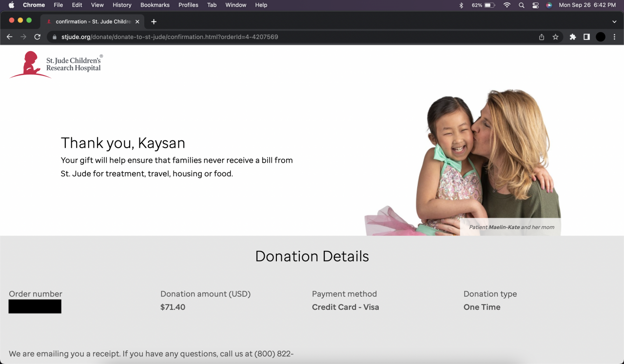Click the emailed receipt notice text

[151, 354]
